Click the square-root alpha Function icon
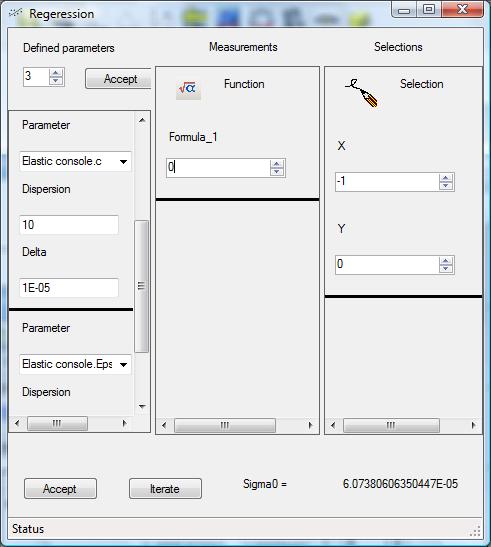491x547 pixels. point(188,89)
